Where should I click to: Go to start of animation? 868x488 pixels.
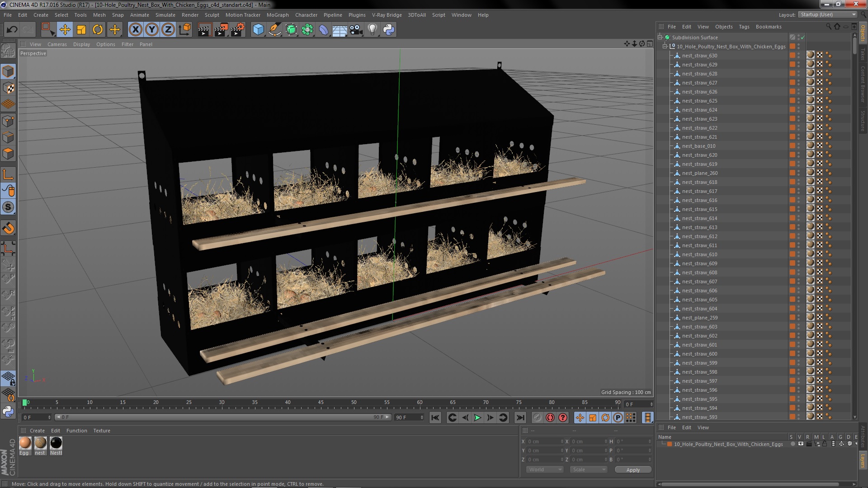(435, 418)
